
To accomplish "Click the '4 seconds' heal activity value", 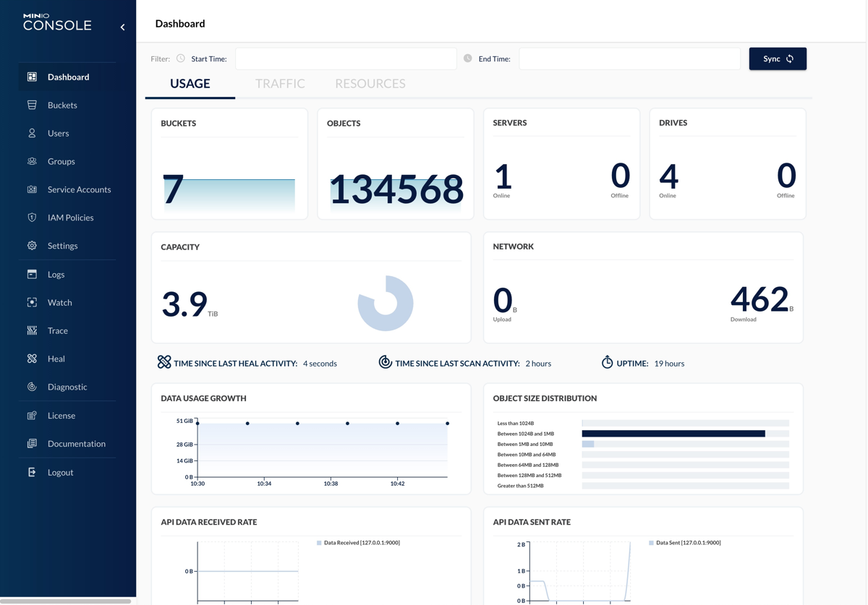I will pyautogui.click(x=320, y=364).
